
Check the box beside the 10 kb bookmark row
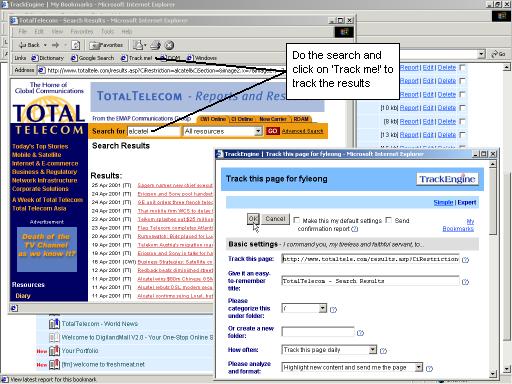(x=462, y=108)
